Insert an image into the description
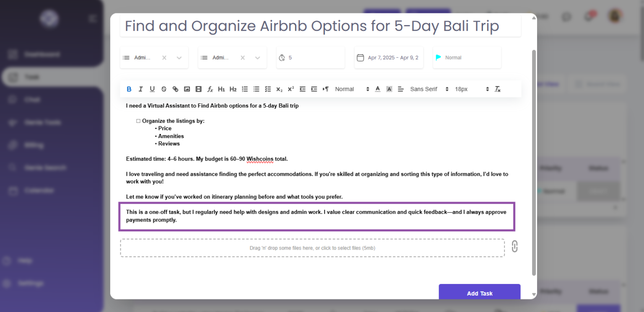The image size is (644, 312). tap(187, 89)
